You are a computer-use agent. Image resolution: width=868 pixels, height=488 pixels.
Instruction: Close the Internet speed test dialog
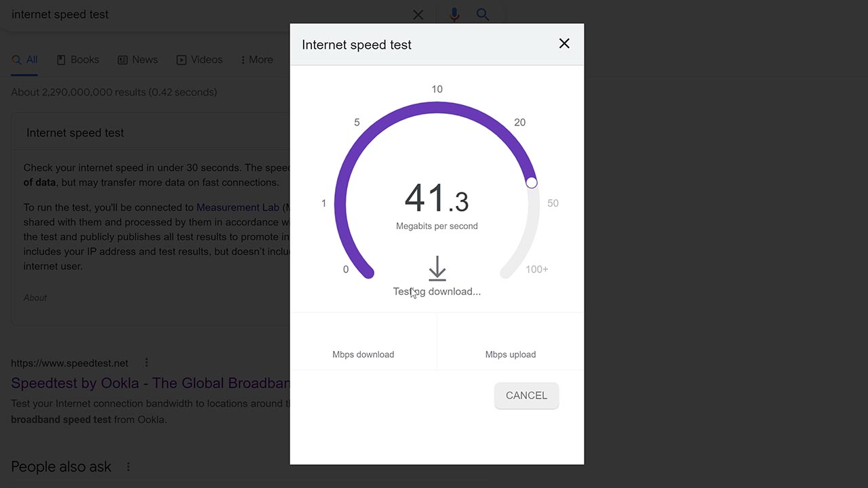564,43
